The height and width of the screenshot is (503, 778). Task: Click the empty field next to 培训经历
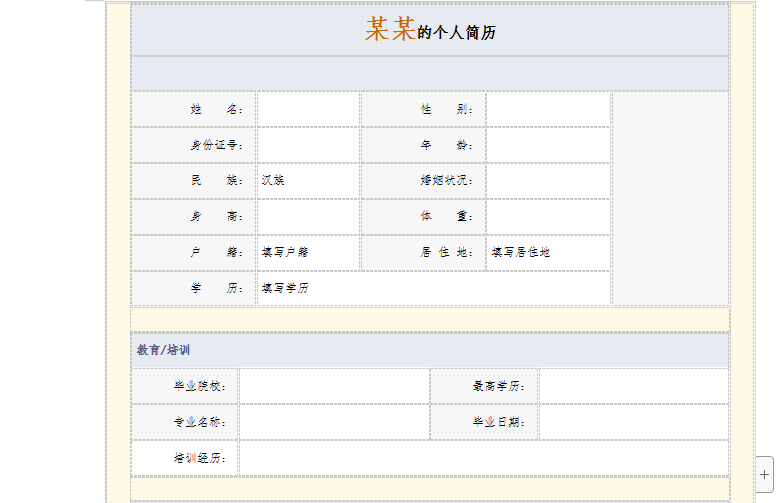click(x=484, y=458)
